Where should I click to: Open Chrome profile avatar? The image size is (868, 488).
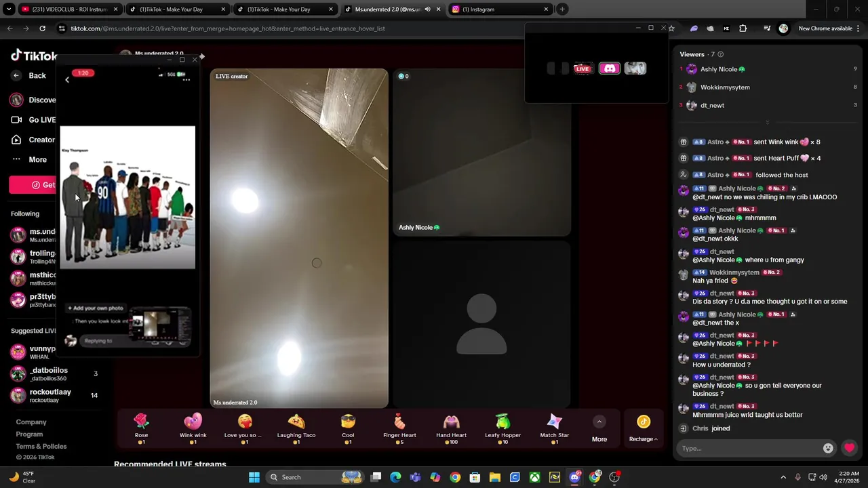(x=784, y=28)
